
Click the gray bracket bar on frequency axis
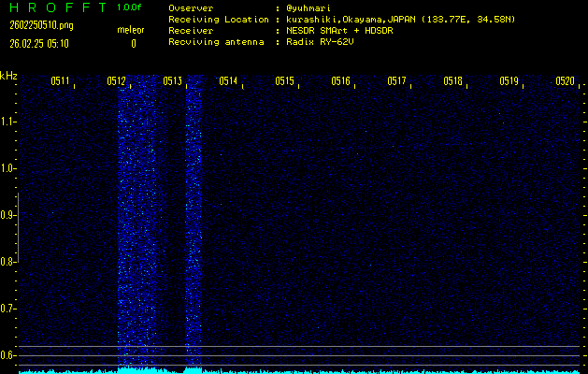tap(18, 228)
